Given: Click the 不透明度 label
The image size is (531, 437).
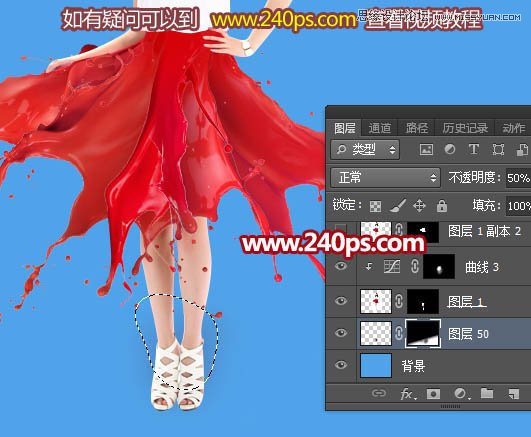Looking at the screenshot, I should click(x=474, y=178).
